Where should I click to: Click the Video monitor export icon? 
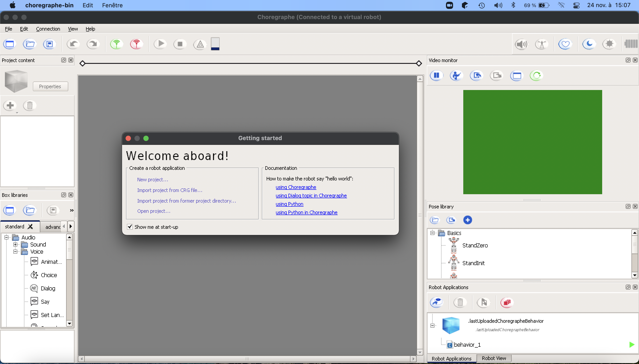coord(497,76)
